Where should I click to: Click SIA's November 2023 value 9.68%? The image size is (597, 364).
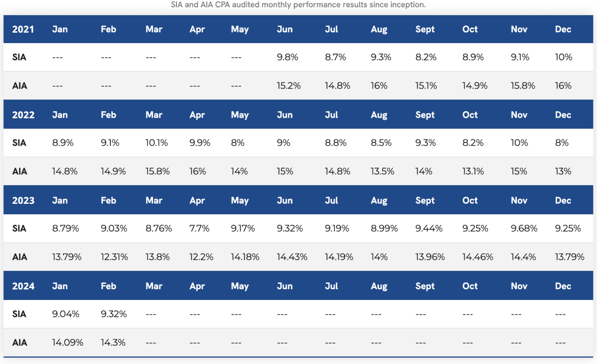tap(524, 228)
